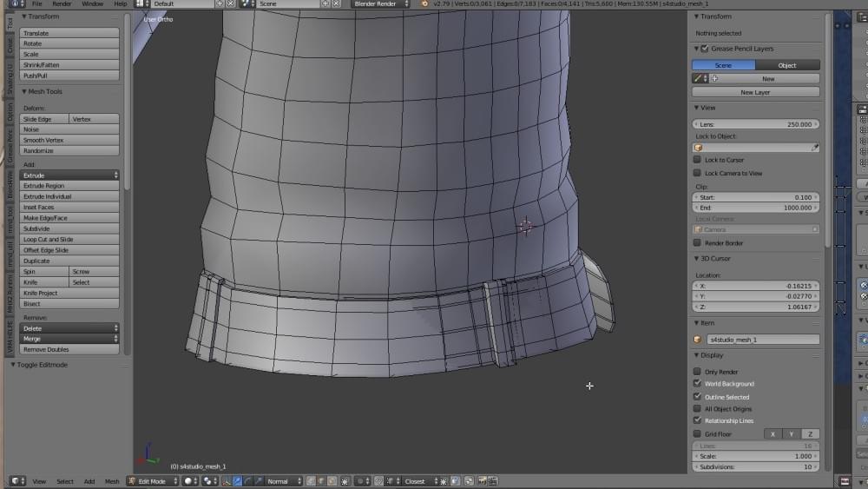
Task: Open the Delete dropdown
Action: [x=69, y=328]
